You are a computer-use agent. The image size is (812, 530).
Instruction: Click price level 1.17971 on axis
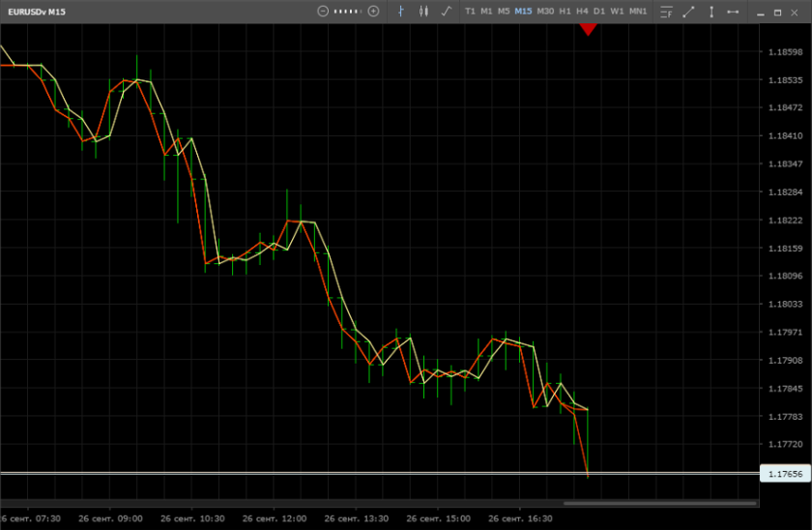tap(785, 332)
